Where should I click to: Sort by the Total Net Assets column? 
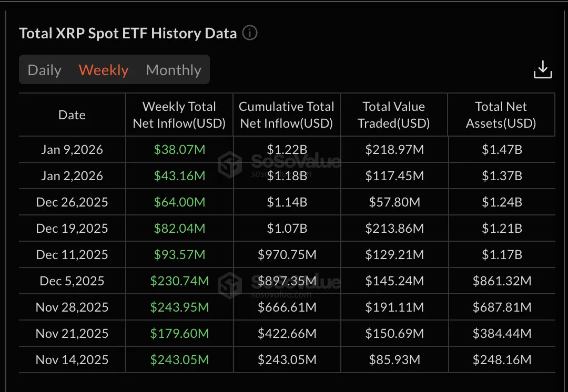pyautogui.click(x=501, y=115)
